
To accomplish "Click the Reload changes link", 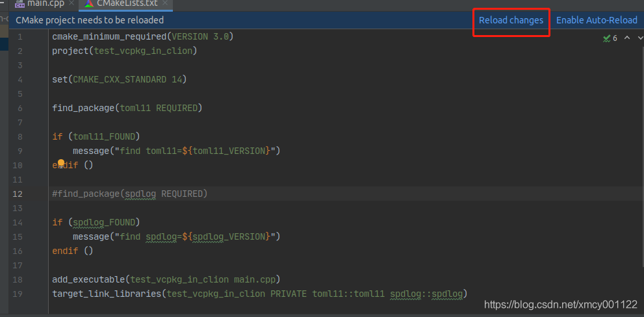I will tap(511, 20).
